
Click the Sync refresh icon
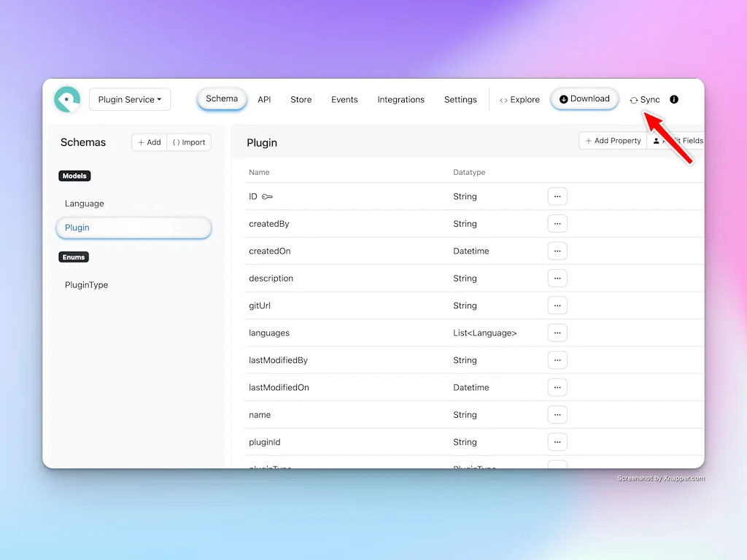pos(634,100)
